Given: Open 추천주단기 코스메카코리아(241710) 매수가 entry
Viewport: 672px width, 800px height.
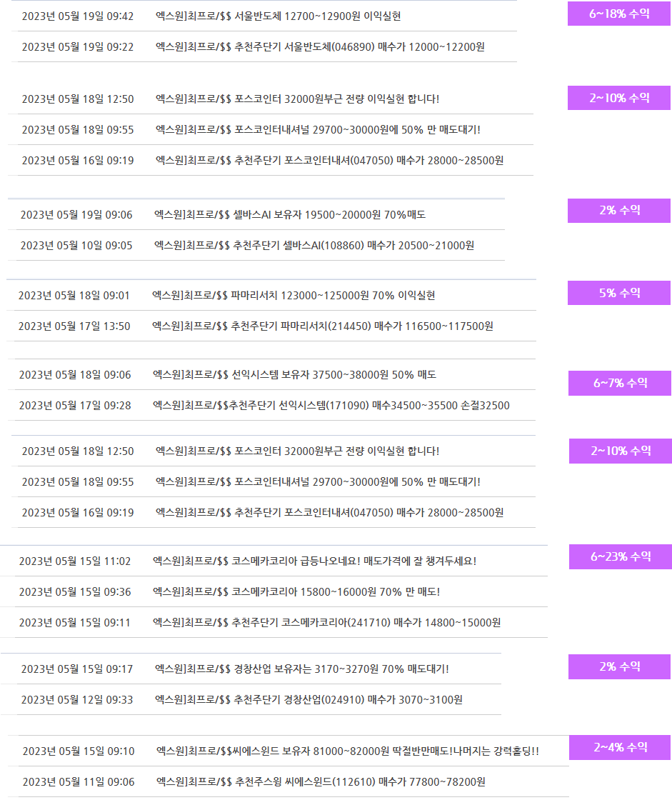Looking at the screenshot, I should click(326, 623).
